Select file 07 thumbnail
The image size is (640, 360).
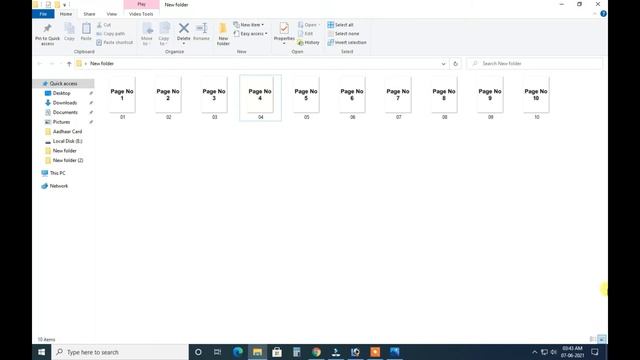(x=398, y=98)
